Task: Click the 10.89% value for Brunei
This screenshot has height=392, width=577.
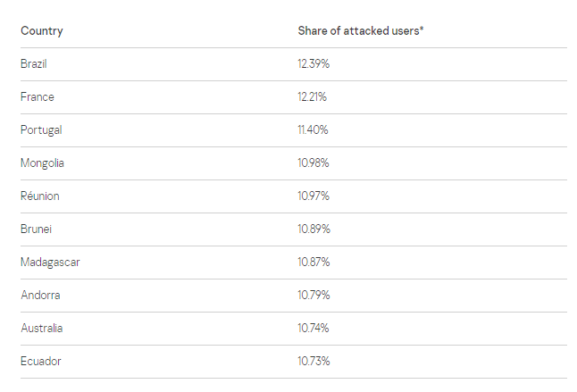Action: pyautogui.click(x=314, y=229)
